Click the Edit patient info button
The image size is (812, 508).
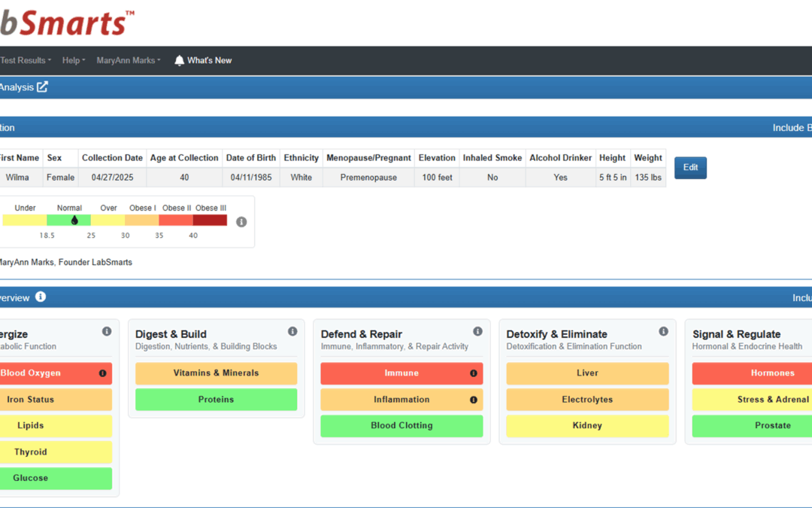(690, 167)
